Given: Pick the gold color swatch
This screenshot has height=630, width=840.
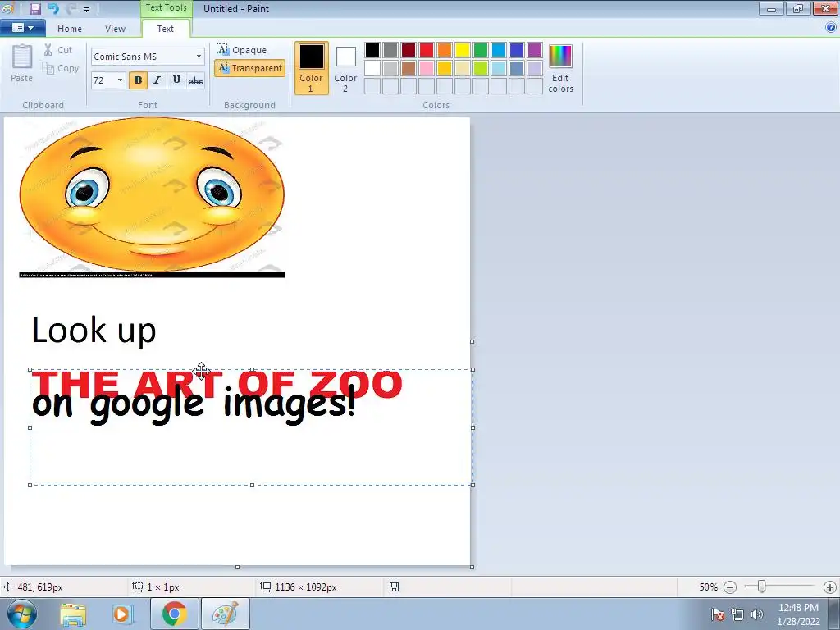Looking at the screenshot, I should click(x=445, y=68).
